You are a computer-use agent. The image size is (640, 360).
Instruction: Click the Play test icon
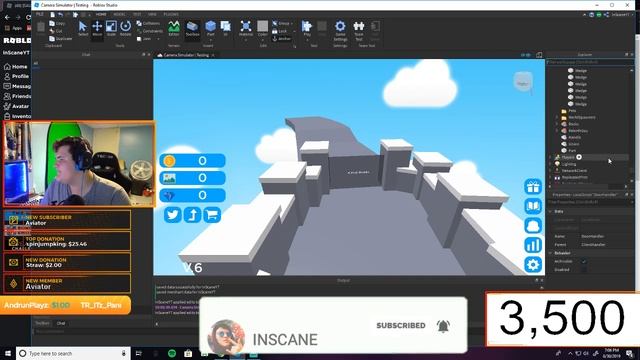(x=307, y=26)
